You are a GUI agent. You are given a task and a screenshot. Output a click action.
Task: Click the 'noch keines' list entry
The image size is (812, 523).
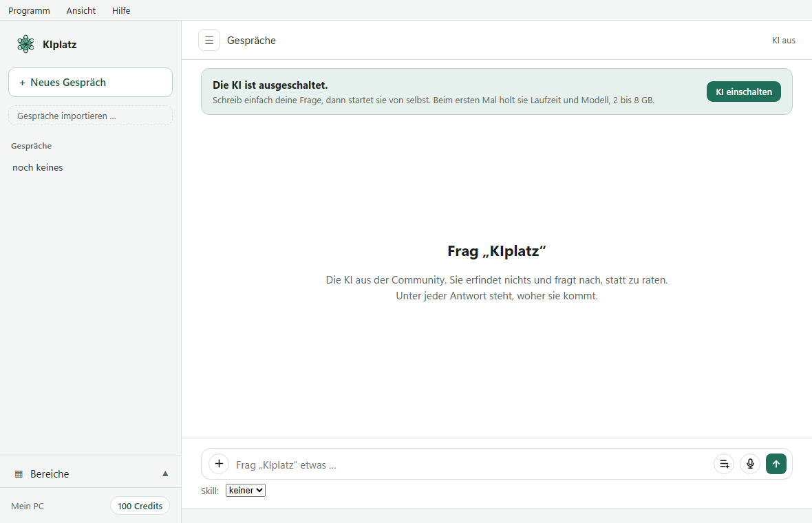[x=38, y=167]
